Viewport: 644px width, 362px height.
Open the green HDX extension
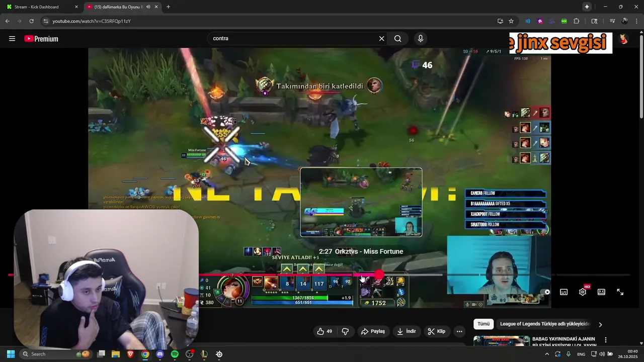[564, 21]
